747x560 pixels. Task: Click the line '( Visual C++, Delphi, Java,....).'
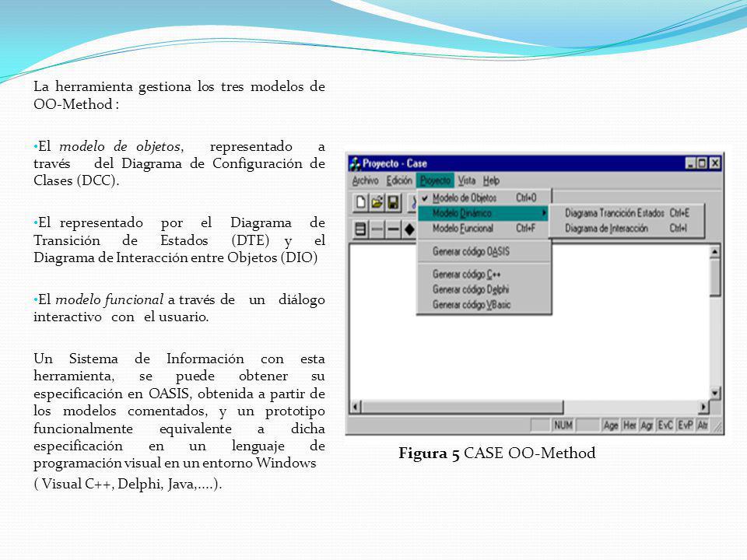point(128,484)
